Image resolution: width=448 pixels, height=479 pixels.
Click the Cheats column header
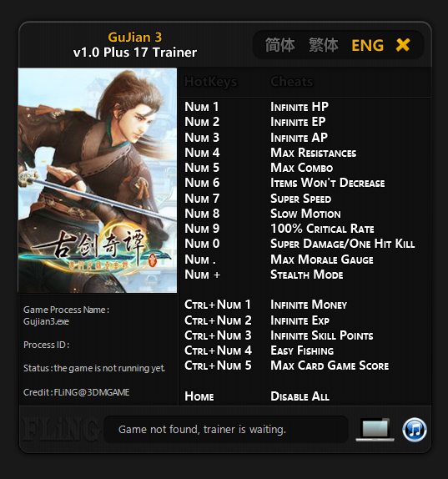292,82
